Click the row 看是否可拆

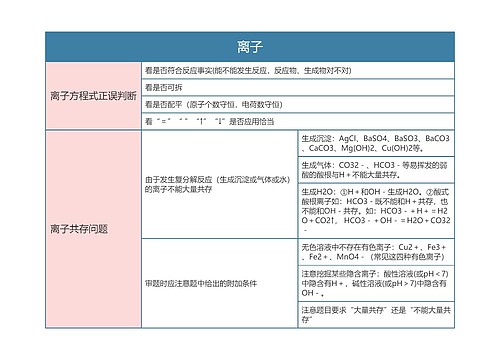298,88
